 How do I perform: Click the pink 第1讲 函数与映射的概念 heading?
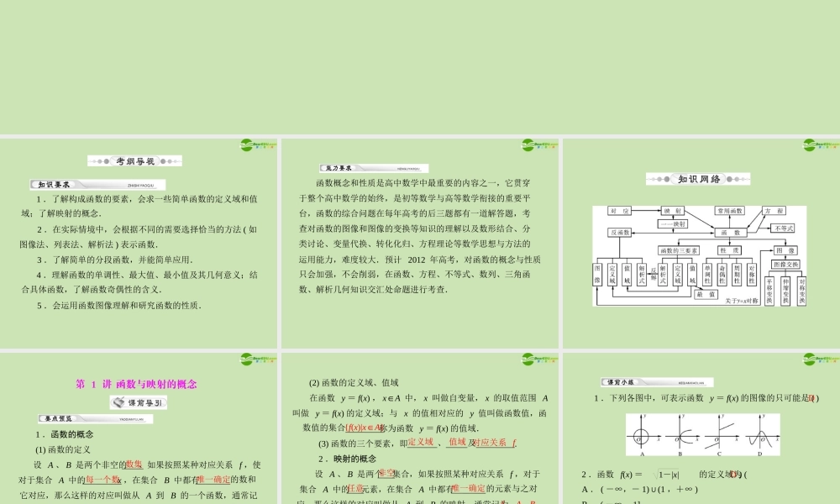point(136,384)
